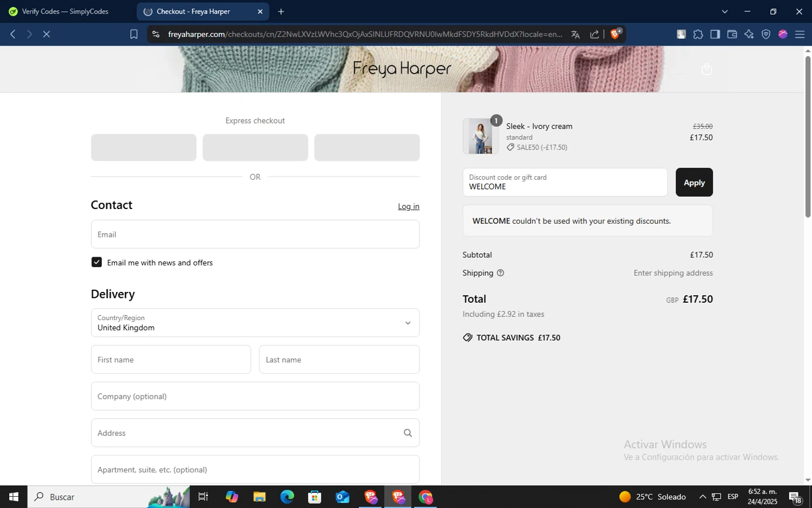Screen dimensions: 812x508
Task: Open Brave VPN shield icon
Action: 766,34
